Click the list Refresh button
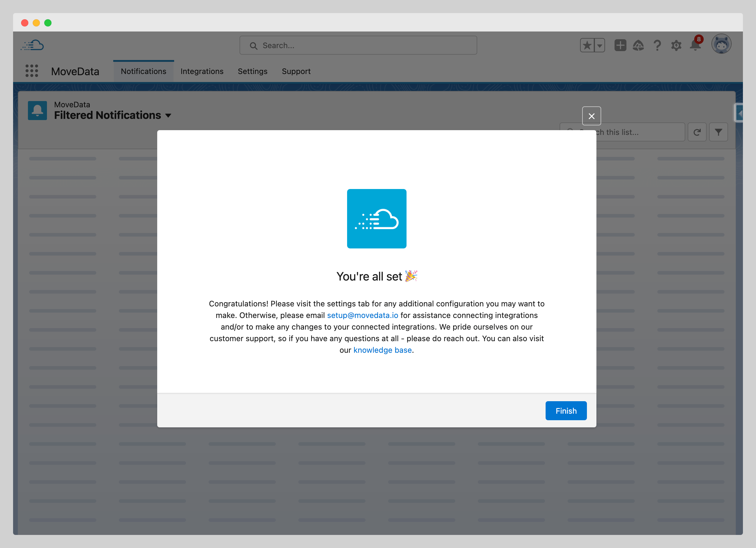 697,132
